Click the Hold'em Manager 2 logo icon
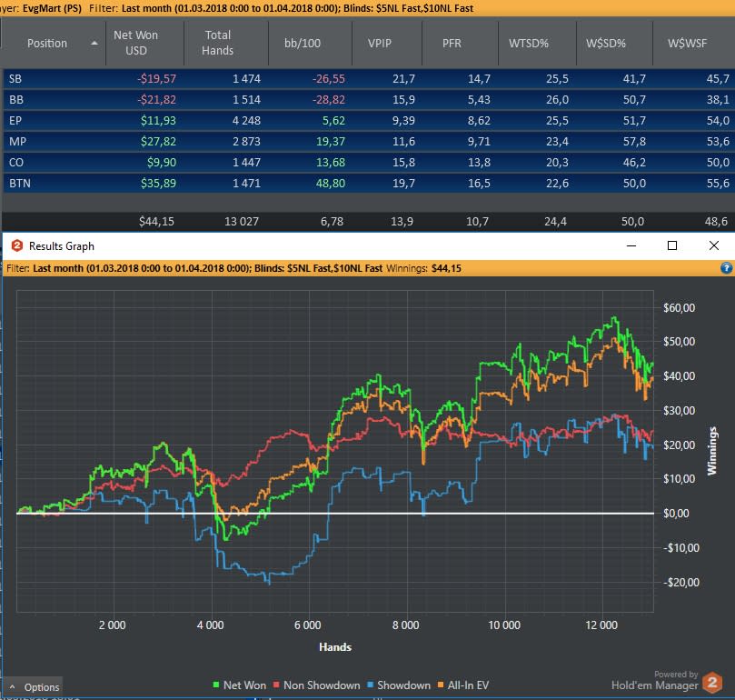This screenshot has height=700, width=735. click(712, 682)
